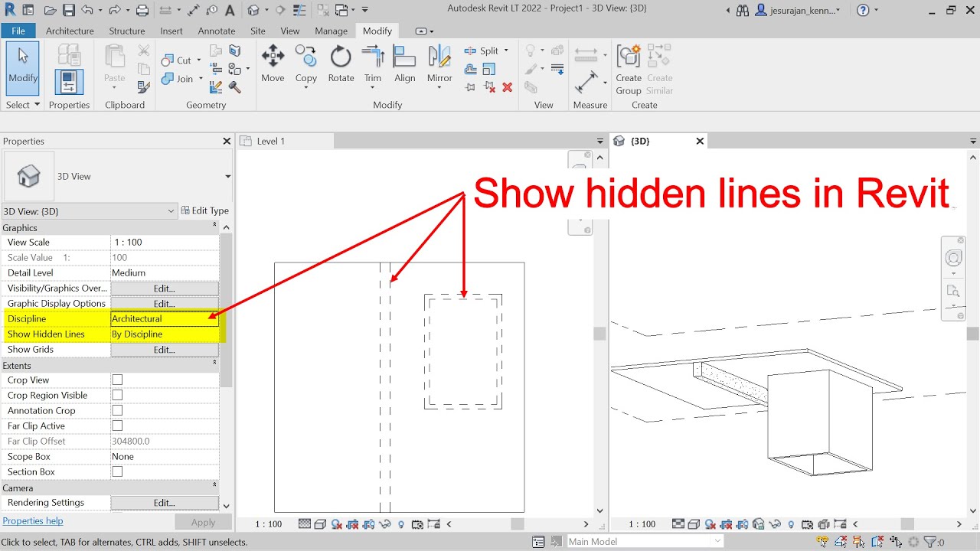Click Edit for Graphic Display Options

pos(165,304)
